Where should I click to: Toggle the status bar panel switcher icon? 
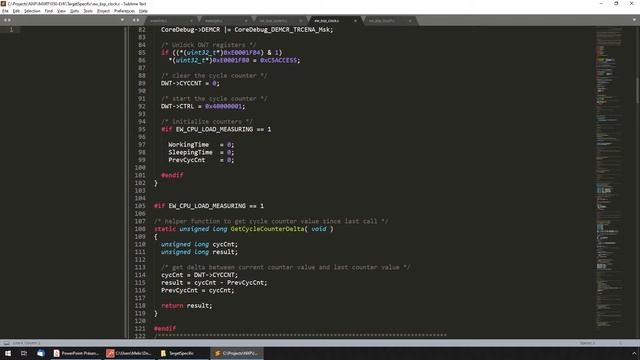[6, 343]
